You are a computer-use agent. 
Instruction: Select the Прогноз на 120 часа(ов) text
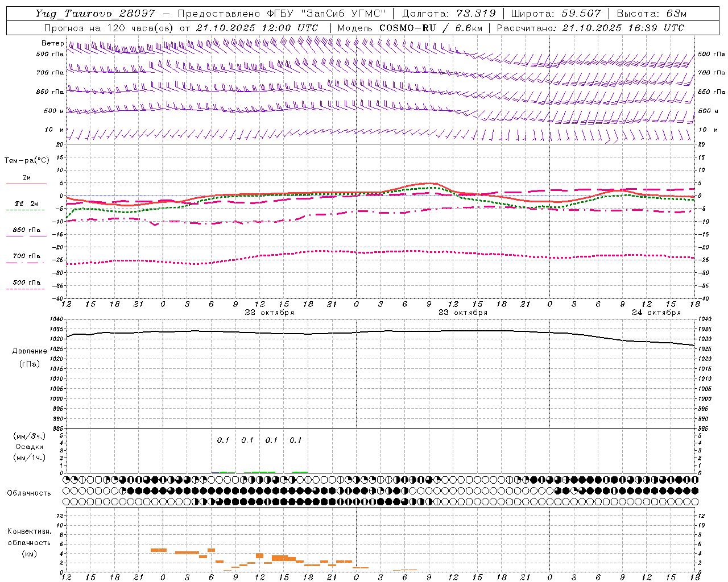click(x=109, y=28)
